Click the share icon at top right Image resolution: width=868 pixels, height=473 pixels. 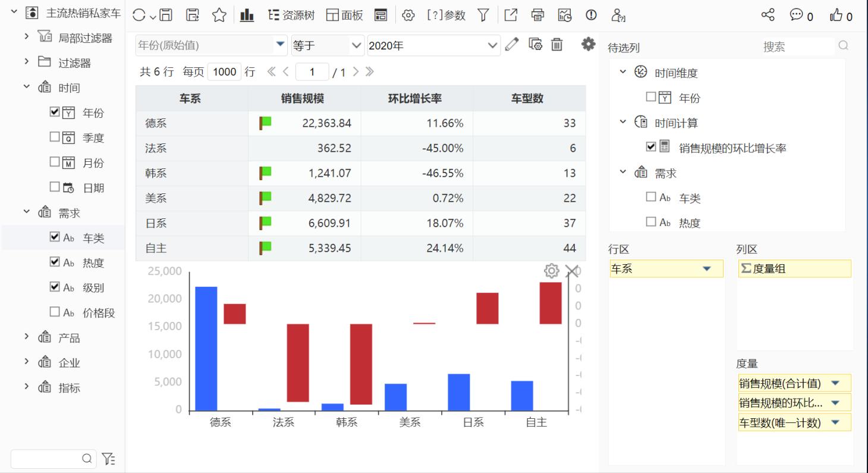(x=769, y=15)
